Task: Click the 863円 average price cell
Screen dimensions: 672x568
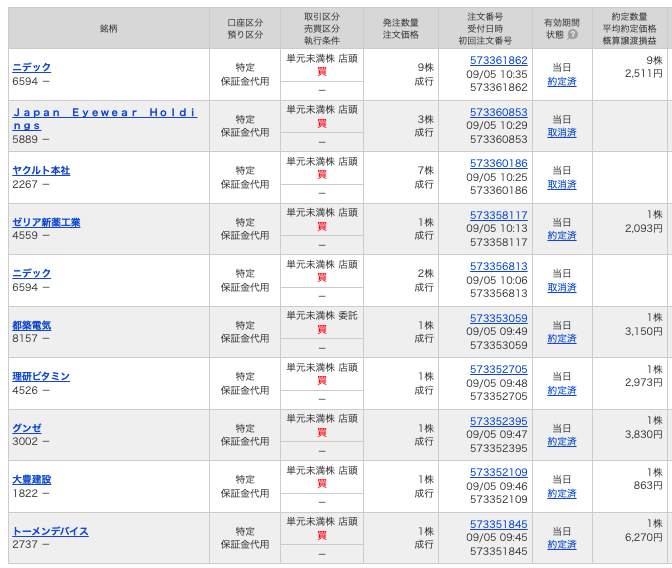Action: coord(648,485)
